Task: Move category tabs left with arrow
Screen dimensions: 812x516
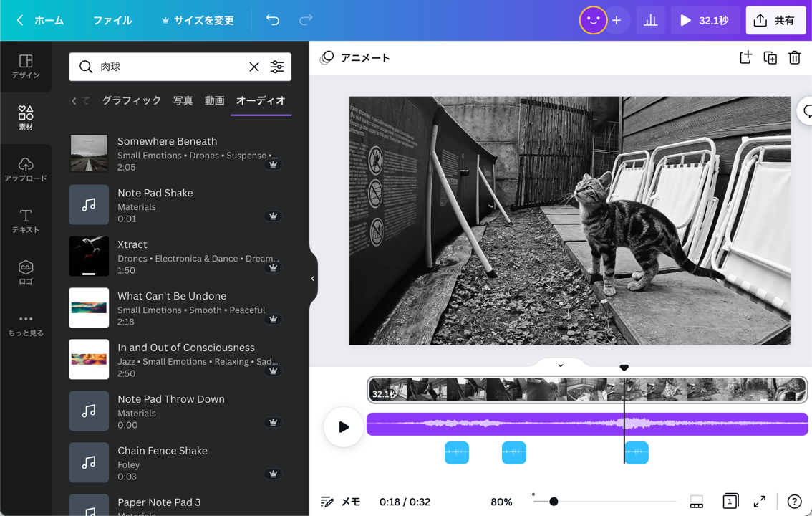Action: (74, 100)
